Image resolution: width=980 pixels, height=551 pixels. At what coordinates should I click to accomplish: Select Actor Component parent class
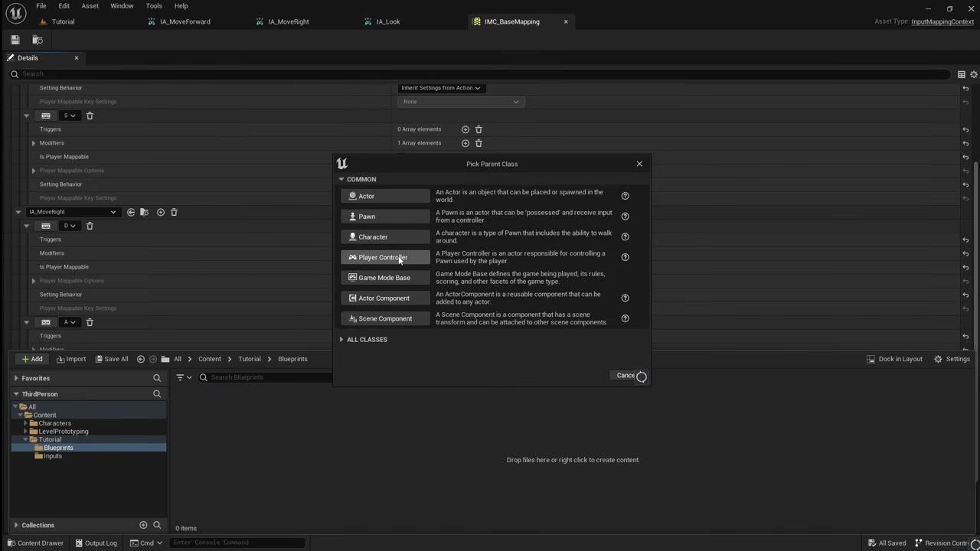[x=385, y=298]
